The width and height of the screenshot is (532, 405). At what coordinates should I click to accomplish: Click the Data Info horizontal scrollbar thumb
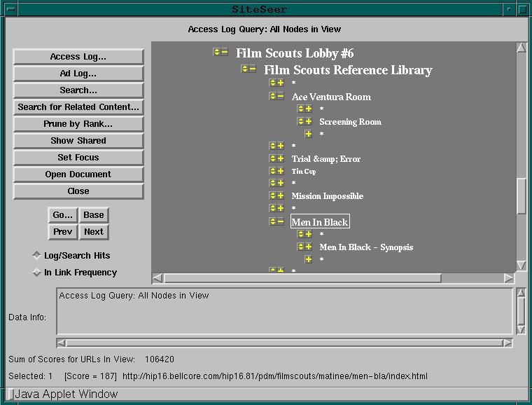coord(284,343)
